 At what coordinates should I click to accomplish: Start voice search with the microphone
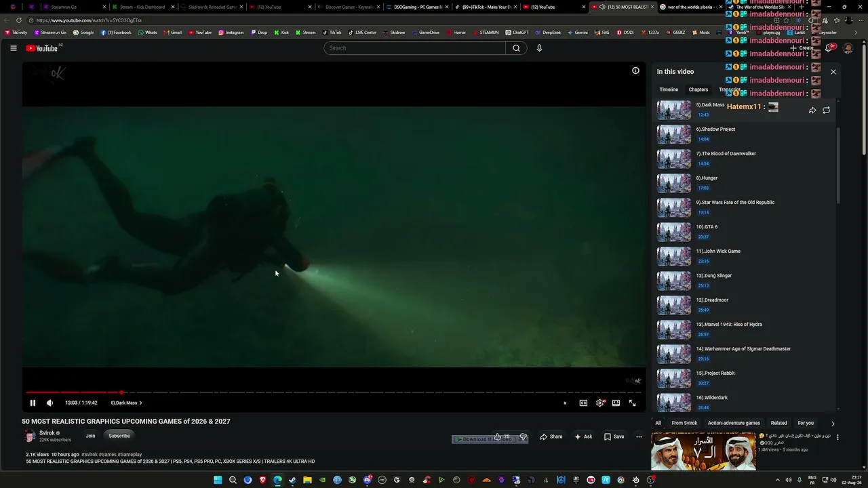point(539,48)
